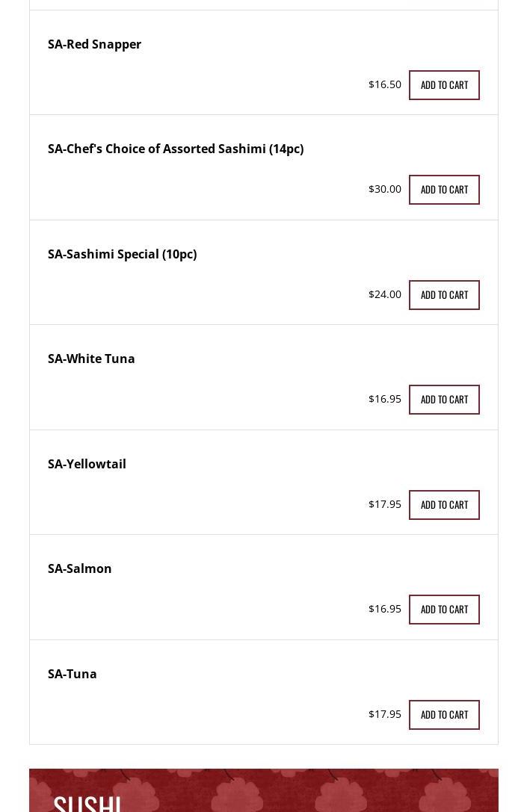This screenshot has height=812, width=527.
Task: Click the $24.00 price label
Action: pos(385,294)
